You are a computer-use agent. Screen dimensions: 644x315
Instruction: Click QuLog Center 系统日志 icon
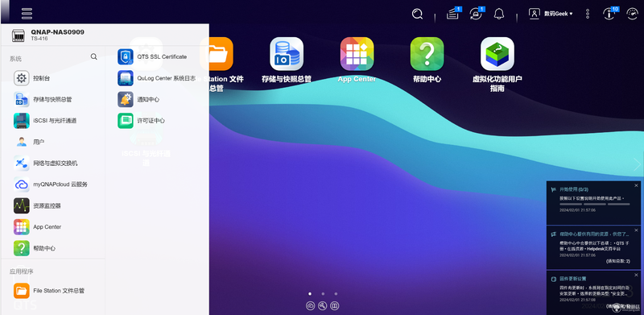click(126, 78)
